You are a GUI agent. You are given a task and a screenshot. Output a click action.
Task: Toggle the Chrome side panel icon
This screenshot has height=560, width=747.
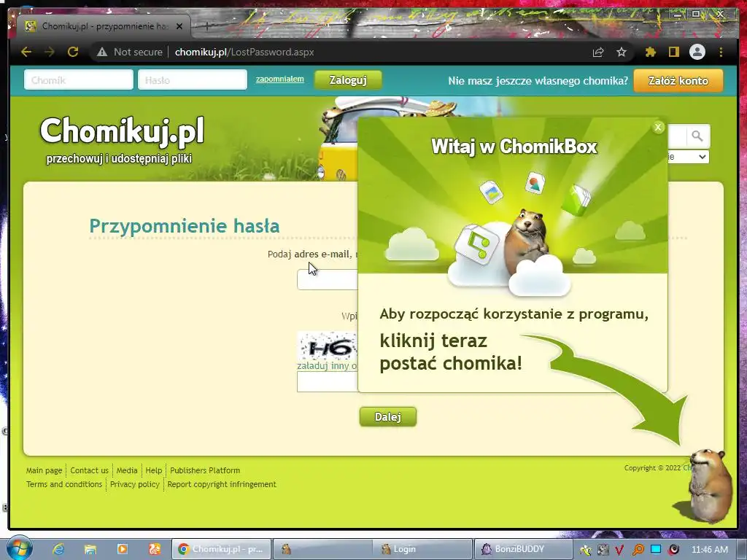coord(673,52)
